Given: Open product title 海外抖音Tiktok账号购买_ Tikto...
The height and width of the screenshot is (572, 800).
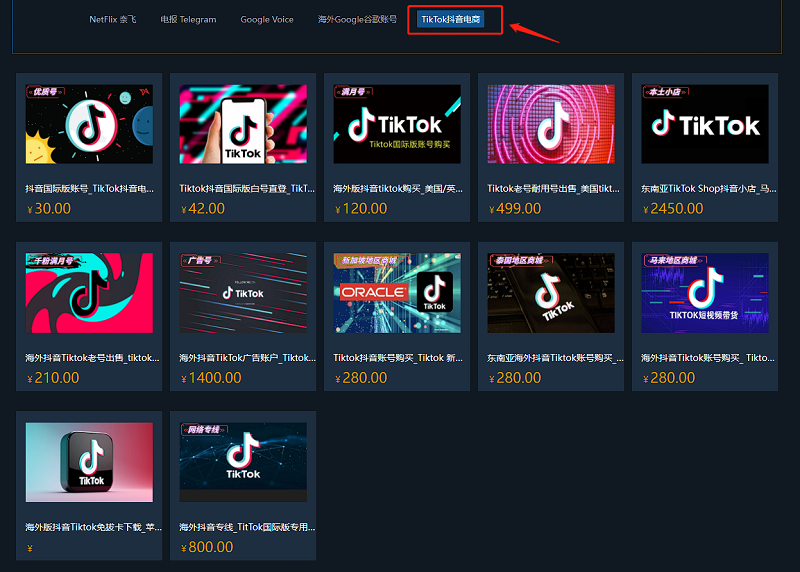Looking at the screenshot, I should [x=708, y=358].
